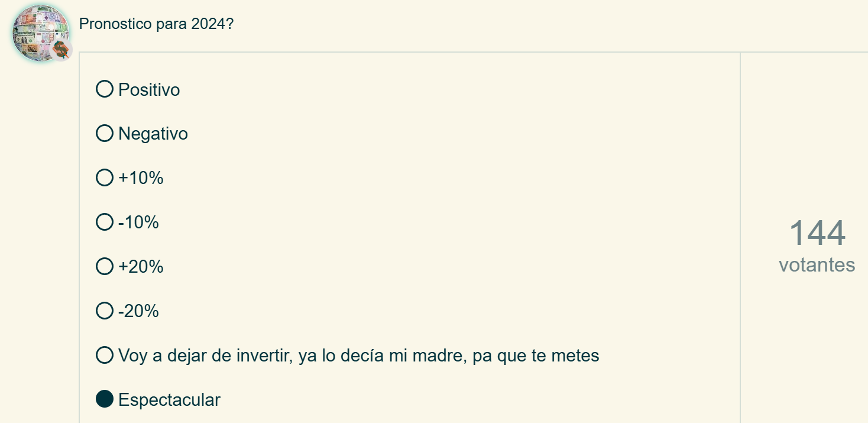Click the filled Espectacular radio circle

click(x=105, y=399)
